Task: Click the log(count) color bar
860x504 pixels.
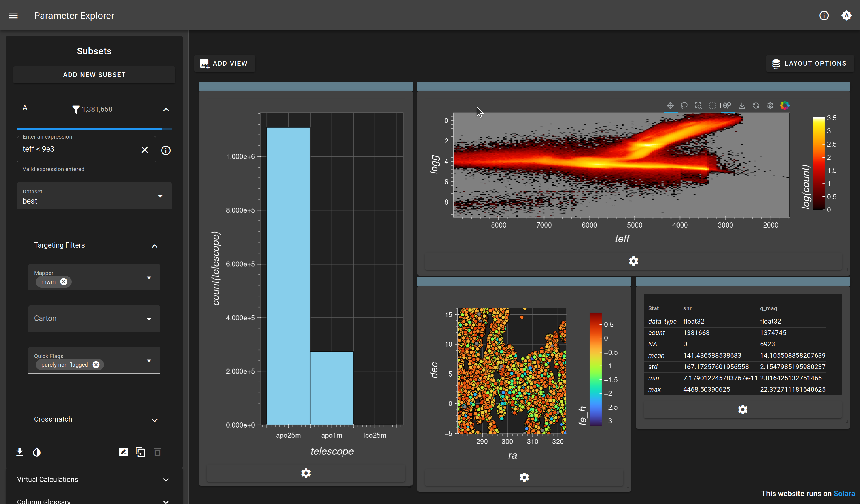Action: (818, 164)
